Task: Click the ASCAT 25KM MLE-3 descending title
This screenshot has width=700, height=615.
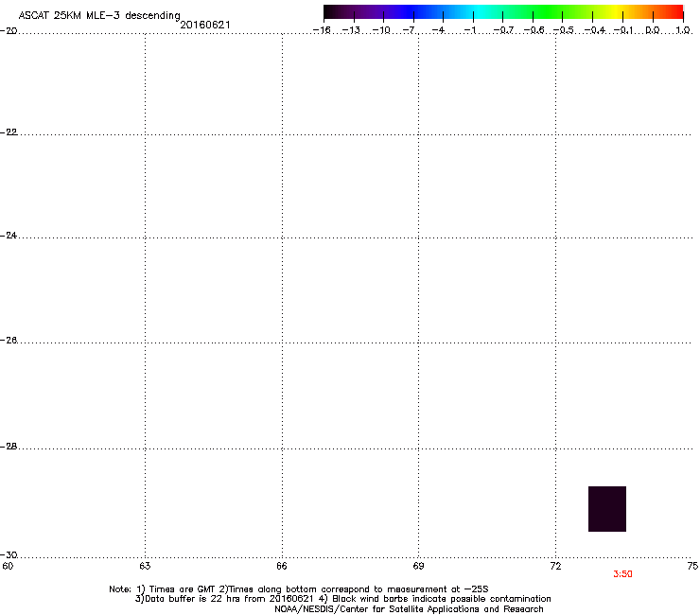Action: tap(99, 16)
